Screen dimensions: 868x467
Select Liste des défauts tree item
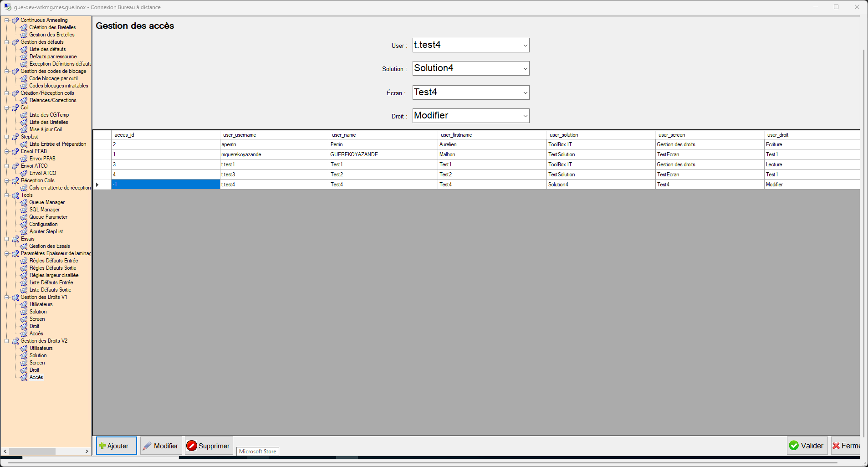47,49
